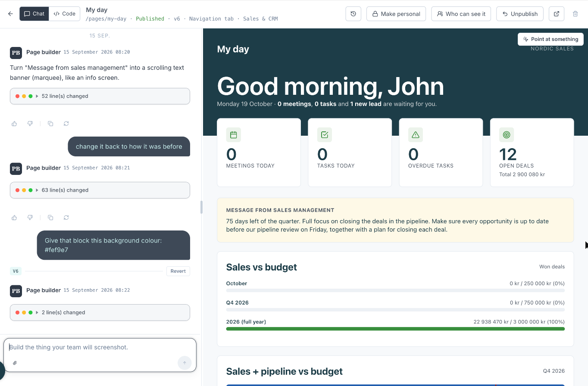Expand the 52 line(s) changed block

[100, 96]
